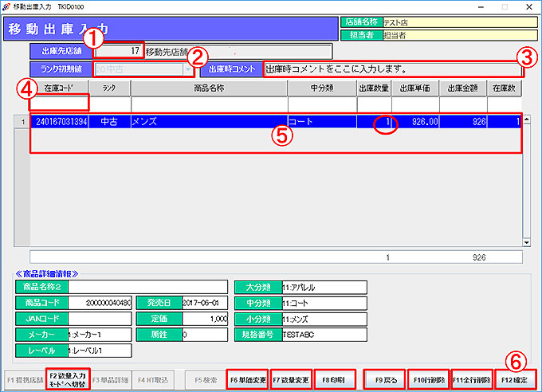Click 中分類 column header
542x392 pixels.
322,88
